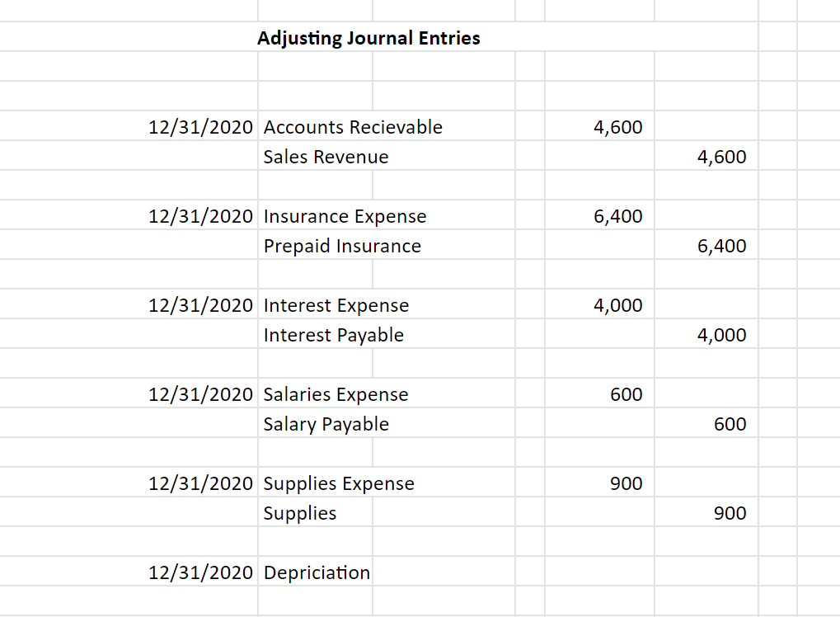
Task: Click the date cell beside Supplies Expense
Action: click(x=200, y=483)
